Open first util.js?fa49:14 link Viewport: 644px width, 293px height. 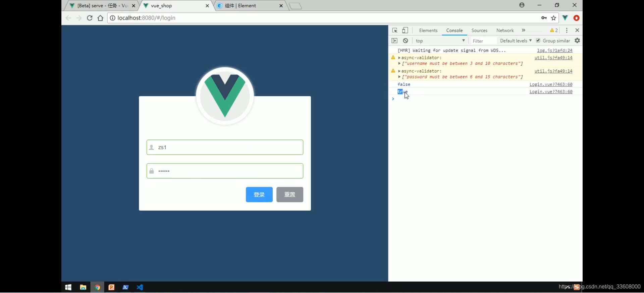(553, 58)
